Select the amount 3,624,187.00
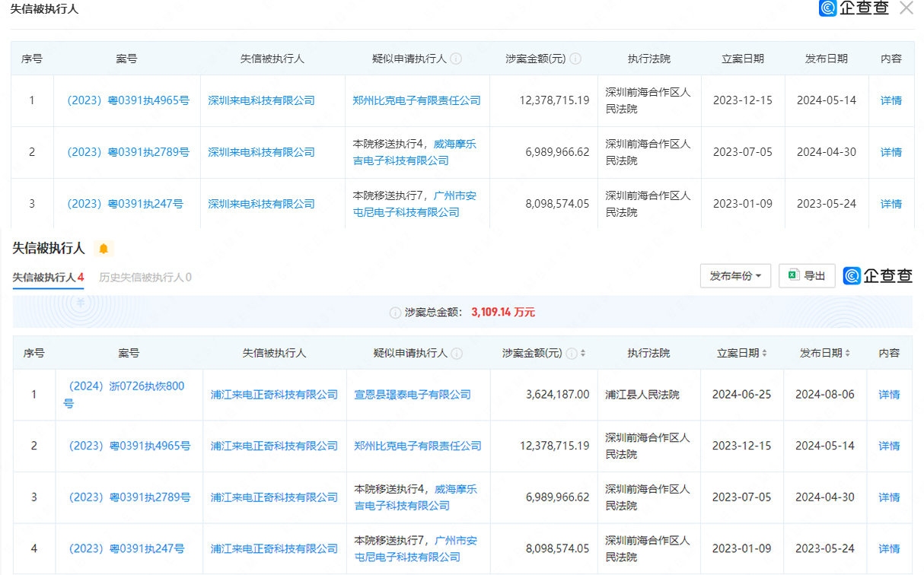924x575 pixels. [558, 395]
